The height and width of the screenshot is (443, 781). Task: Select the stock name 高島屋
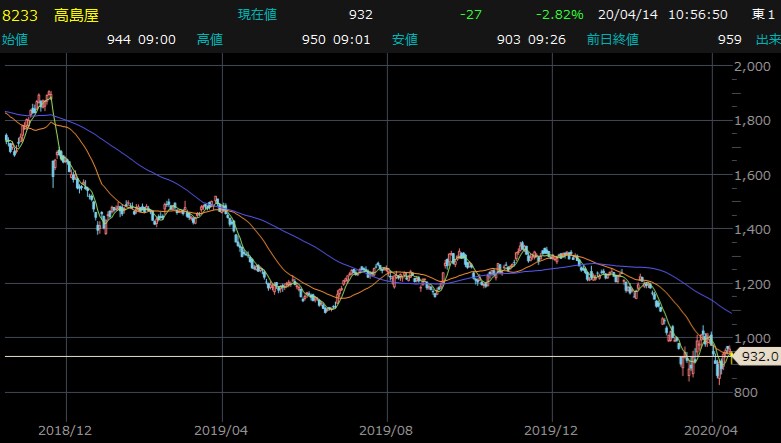(76, 15)
